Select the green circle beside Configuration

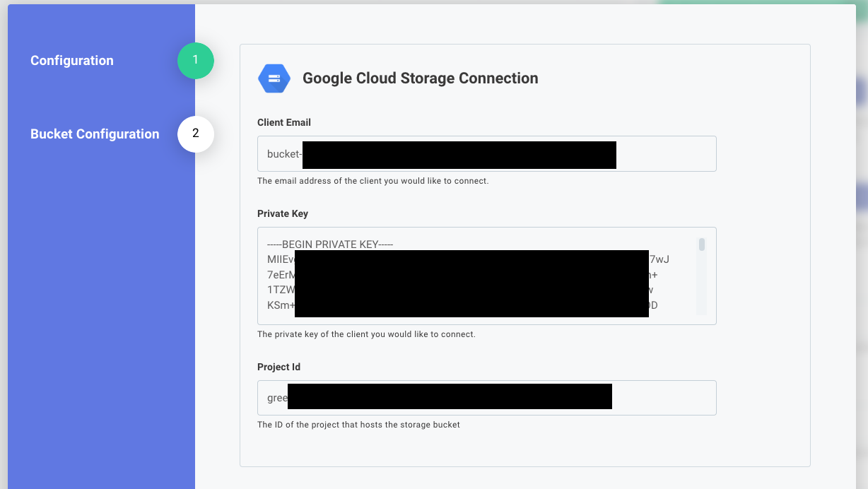click(x=196, y=61)
